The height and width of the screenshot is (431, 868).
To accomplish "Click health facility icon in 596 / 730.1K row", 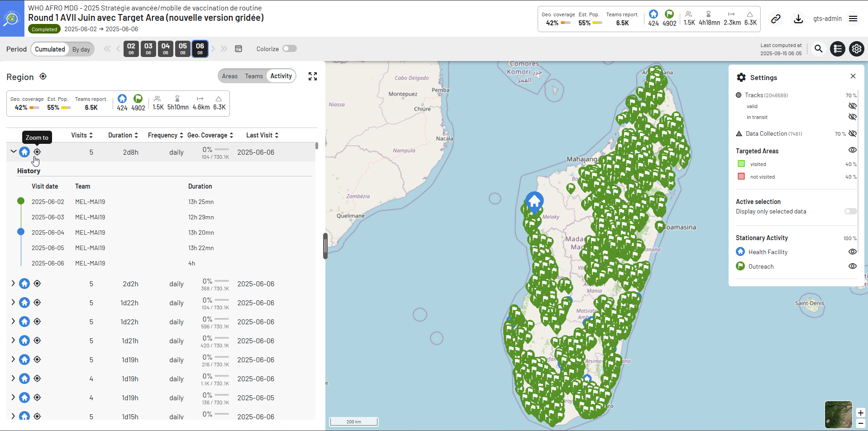I will pos(24,322).
